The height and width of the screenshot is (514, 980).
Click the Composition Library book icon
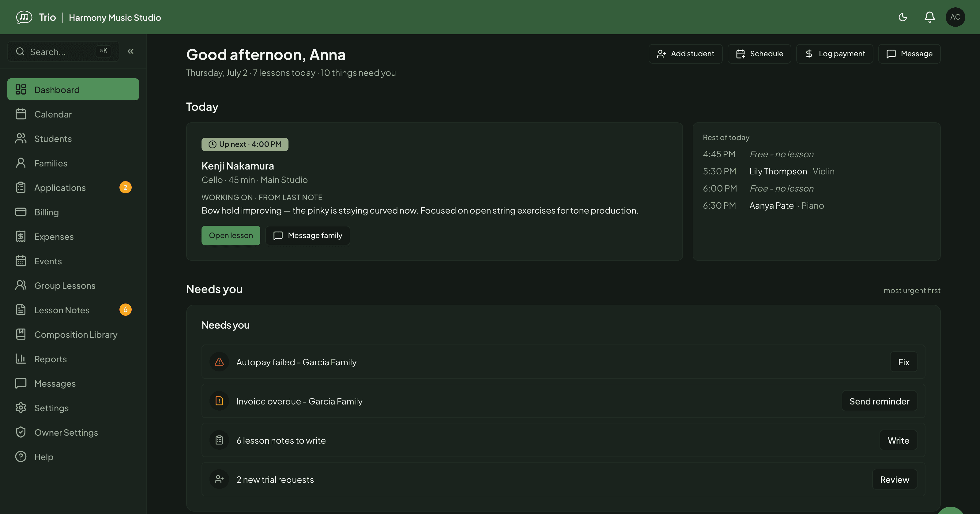(21, 334)
